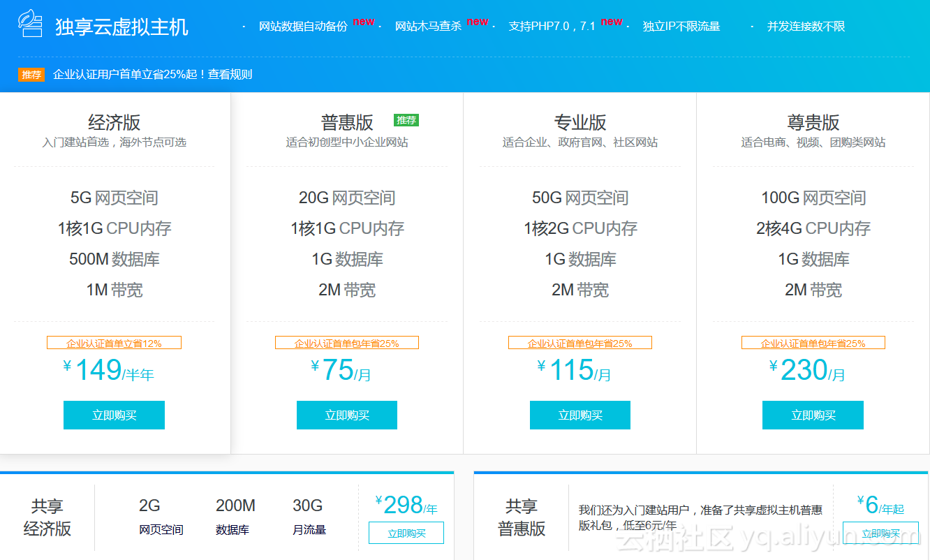Buy the 专业版 plan at ¥115
Image resolution: width=930 pixels, height=560 pixels.
click(x=580, y=415)
